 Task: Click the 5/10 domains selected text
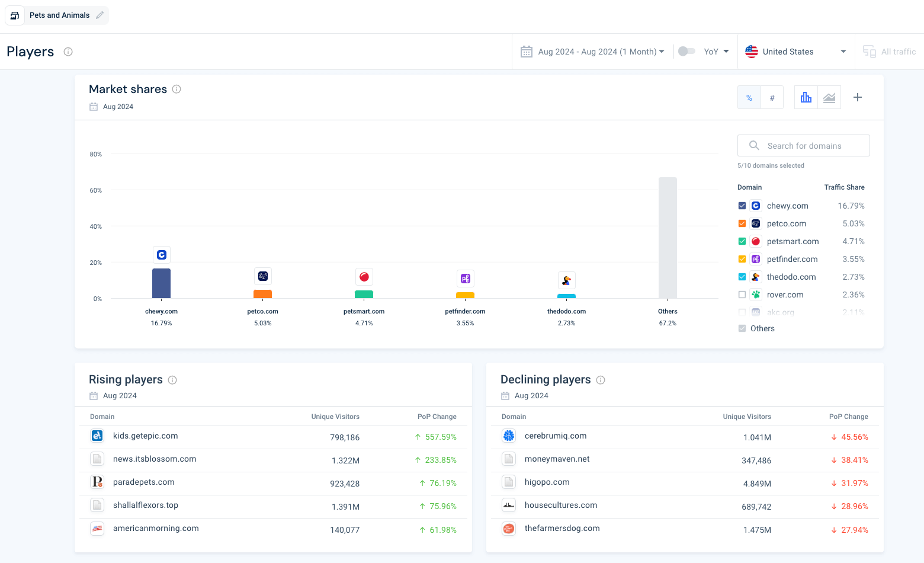(x=771, y=165)
